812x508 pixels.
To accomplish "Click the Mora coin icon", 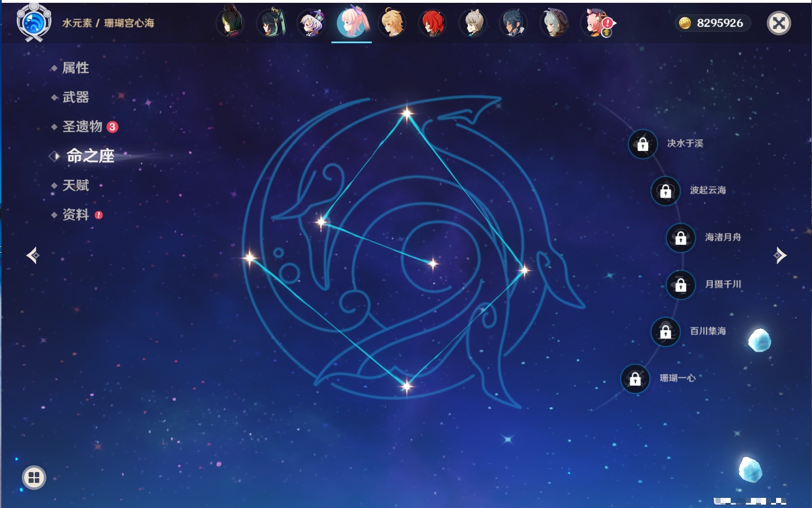I will 685,23.
